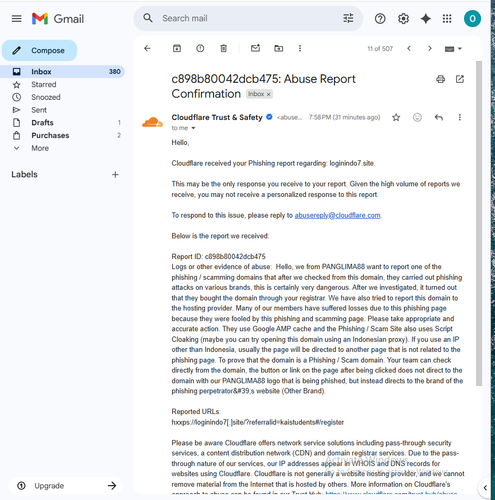The height and width of the screenshot is (500, 495).
Task: Star the Cloudflare message
Action: click(x=396, y=117)
